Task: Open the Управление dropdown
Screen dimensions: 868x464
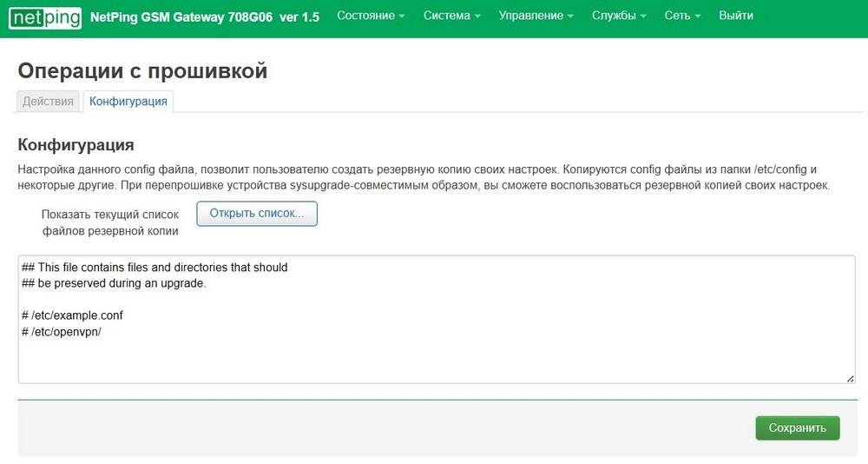Action: (x=536, y=16)
